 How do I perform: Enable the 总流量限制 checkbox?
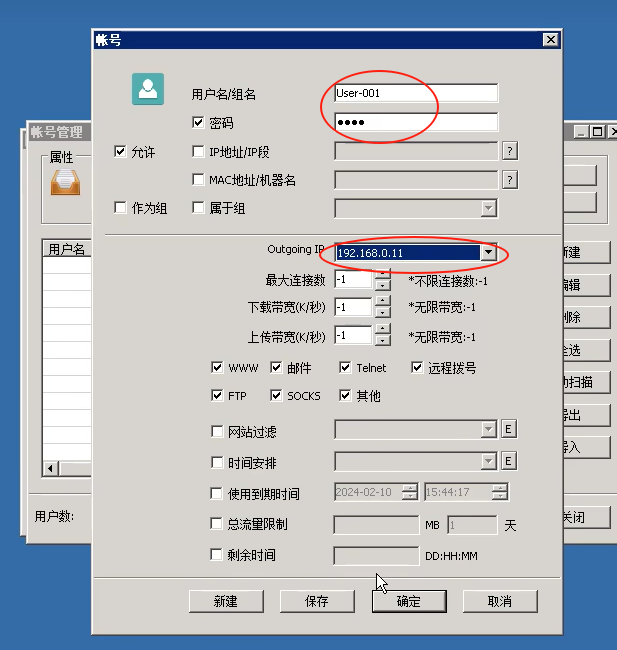point(216,524)
